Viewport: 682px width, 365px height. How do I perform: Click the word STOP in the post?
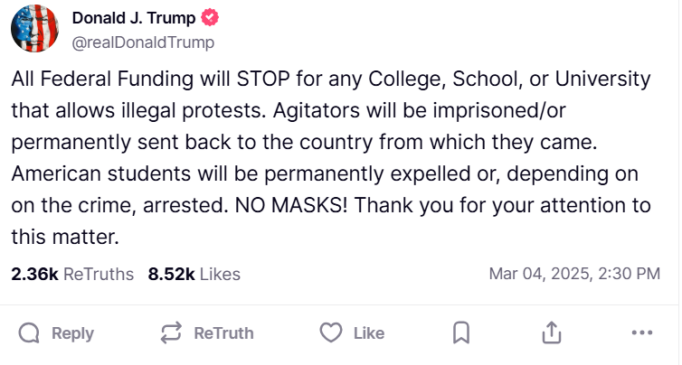coord(263,79)
